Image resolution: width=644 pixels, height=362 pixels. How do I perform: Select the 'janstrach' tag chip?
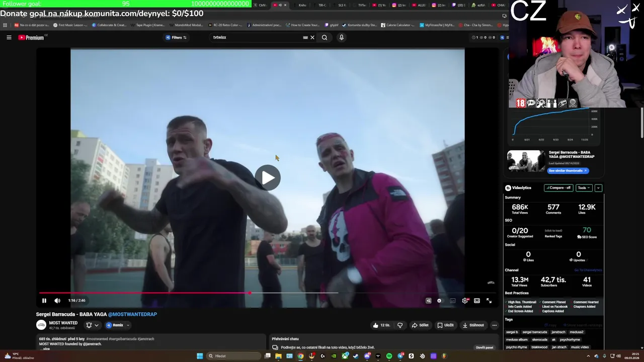(x=558, y=332)
